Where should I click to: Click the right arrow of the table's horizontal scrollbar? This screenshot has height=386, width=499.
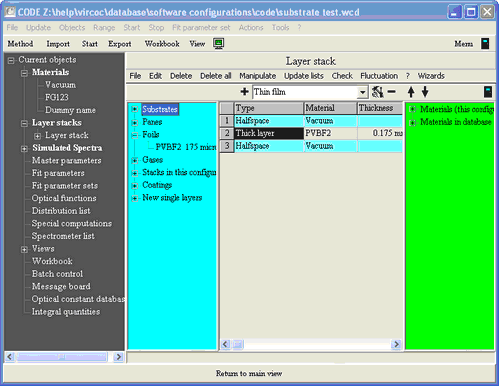tap(396, 344)
